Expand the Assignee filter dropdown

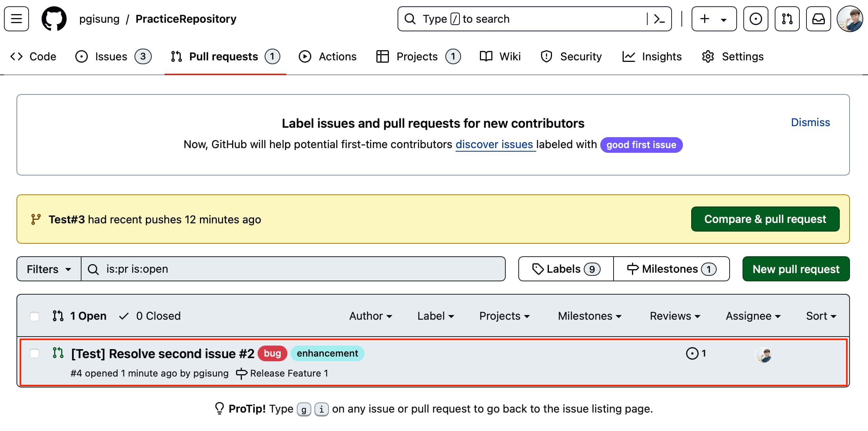pos(753,316)
